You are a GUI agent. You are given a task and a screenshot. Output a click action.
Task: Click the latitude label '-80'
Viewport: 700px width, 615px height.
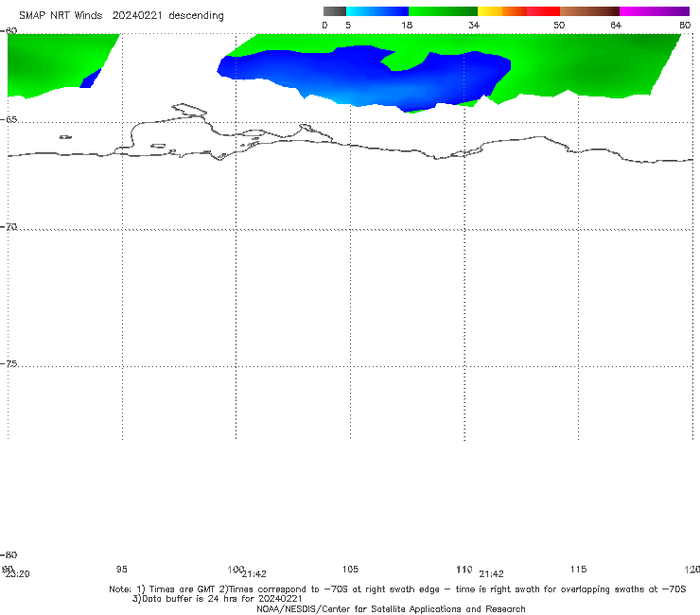[9, 555]
